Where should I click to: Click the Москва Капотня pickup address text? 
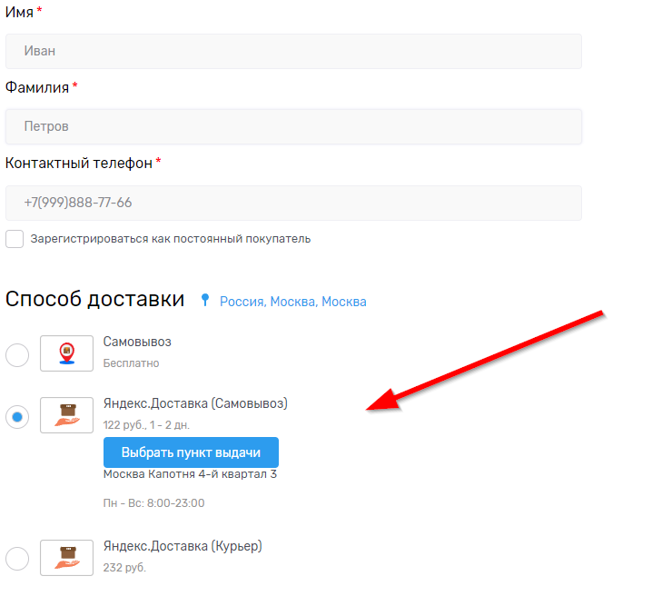pos(190,474)
